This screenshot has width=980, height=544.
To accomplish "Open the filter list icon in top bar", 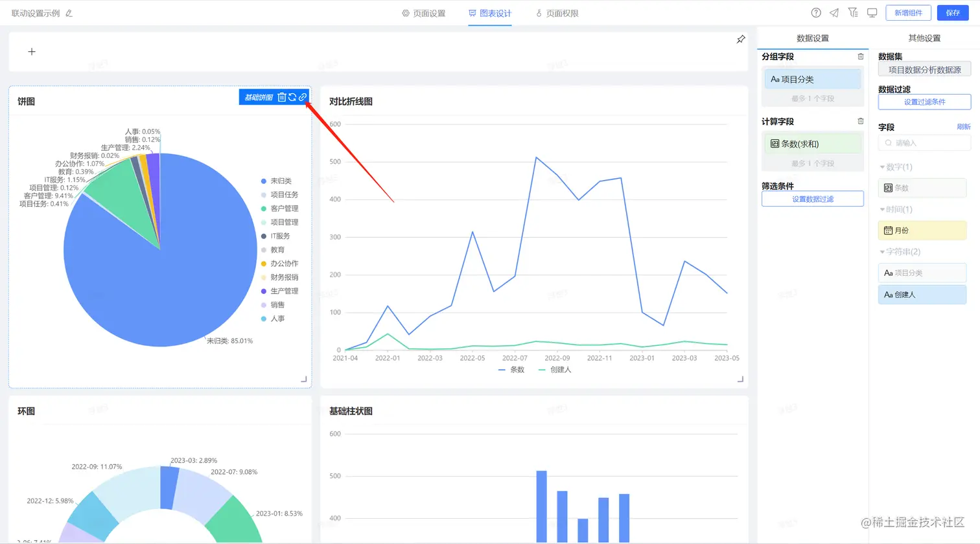I will [x=853, y=13].
